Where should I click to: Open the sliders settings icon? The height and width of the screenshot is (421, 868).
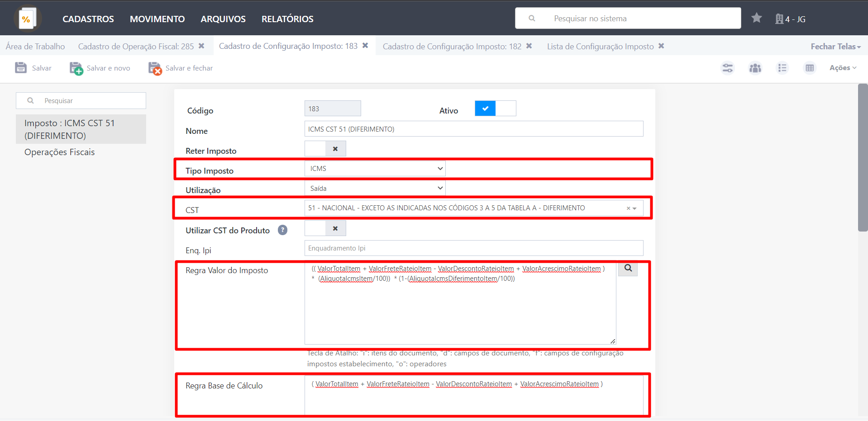(727, 68)
